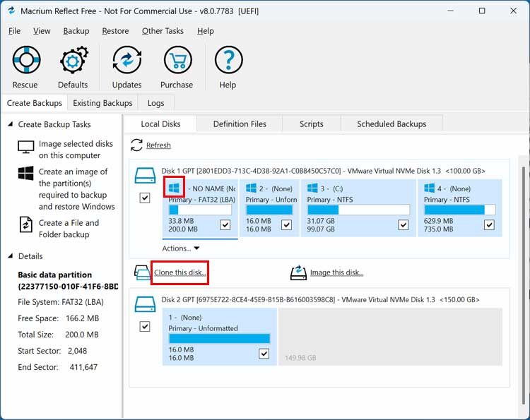Toggle the Disk 2 whole-disk checkbox
The height and width of the screenshot is (420, 530).
click(145, 327)
